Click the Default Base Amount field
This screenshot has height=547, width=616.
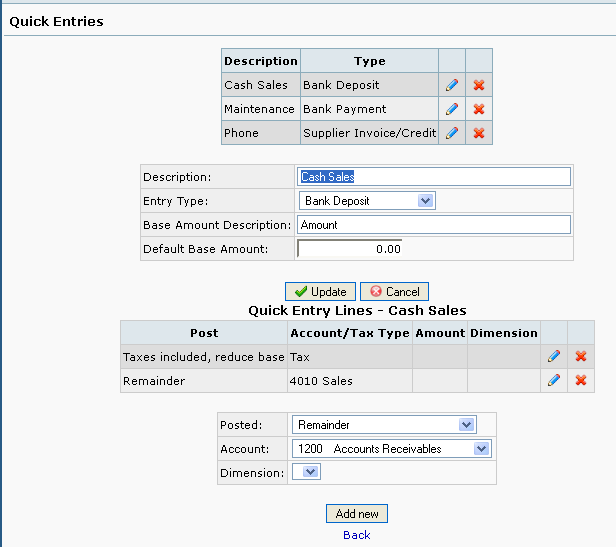pos(350,248)
